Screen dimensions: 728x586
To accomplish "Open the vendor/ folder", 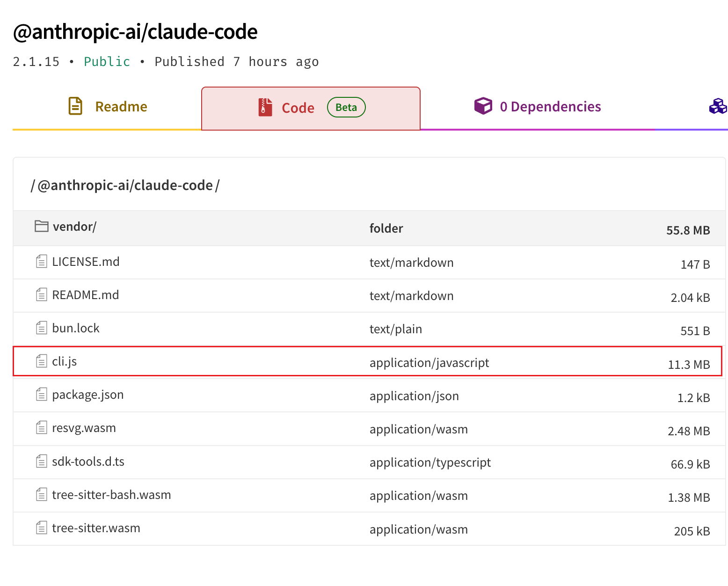I will click(74, 227).
